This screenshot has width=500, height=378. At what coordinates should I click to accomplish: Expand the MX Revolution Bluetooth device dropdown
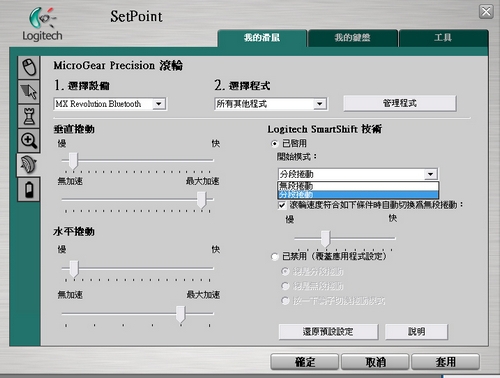click(x=159, y=104)
